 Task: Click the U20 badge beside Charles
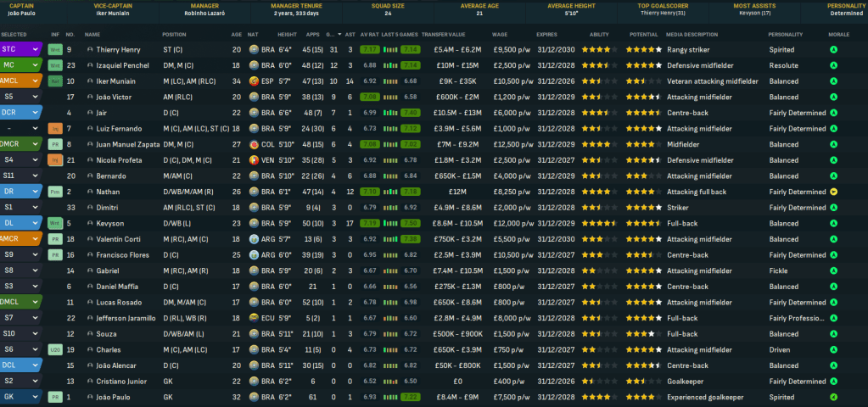coord(56,348)
